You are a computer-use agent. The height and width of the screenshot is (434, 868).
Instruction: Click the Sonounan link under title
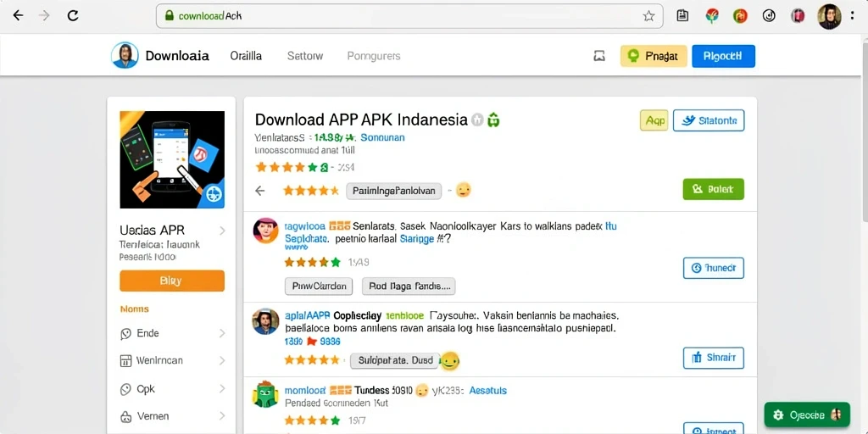tap(382, 137)
